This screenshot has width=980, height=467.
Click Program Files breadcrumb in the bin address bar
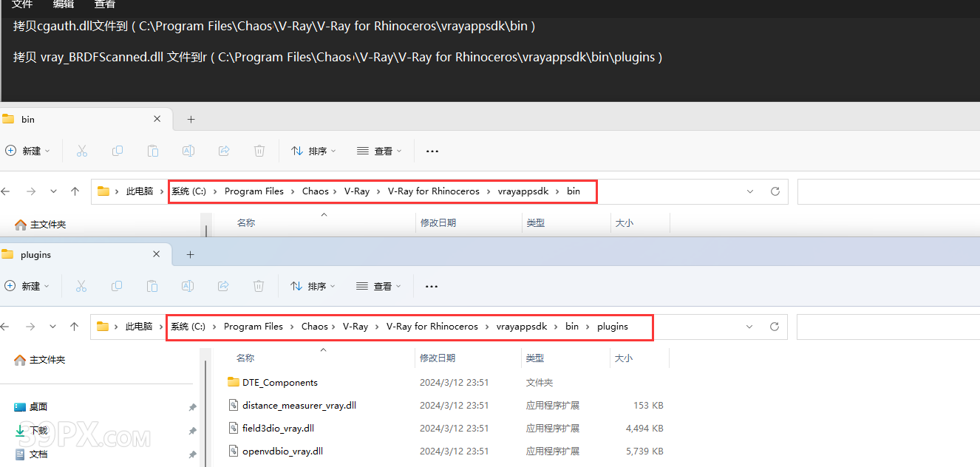(x=253, y=191)
